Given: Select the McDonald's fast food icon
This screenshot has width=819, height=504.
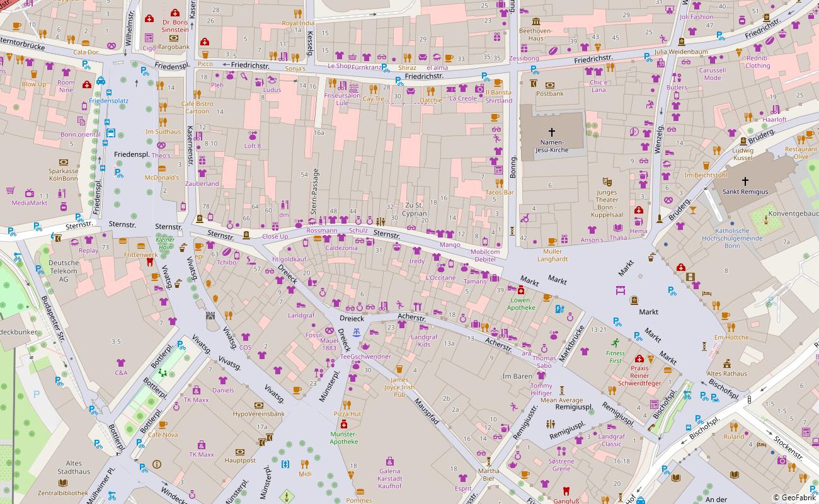Looking at the screenshot, I should coord(162,169).
